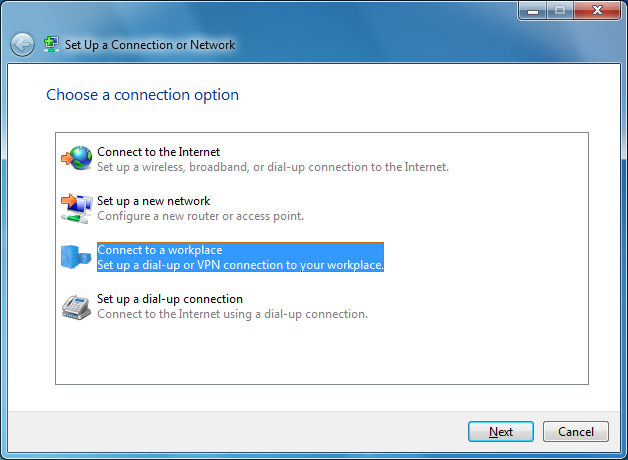The width and height of the screenshot is (628, 460).
Task: Click the "Choose a connection option" heading
Action: (x=142, y=95)
